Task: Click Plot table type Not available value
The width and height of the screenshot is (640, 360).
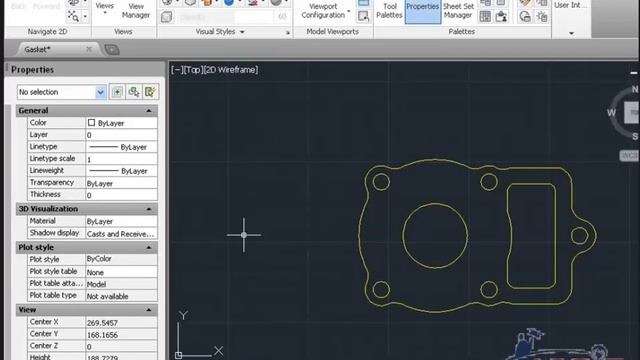Action: [x=121, y=296]
